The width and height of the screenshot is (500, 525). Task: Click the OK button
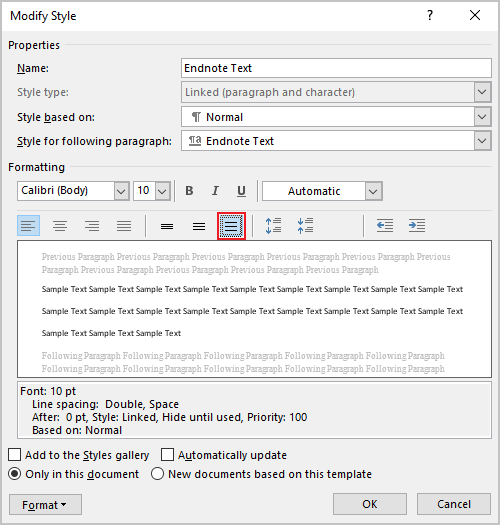point(370,504)
